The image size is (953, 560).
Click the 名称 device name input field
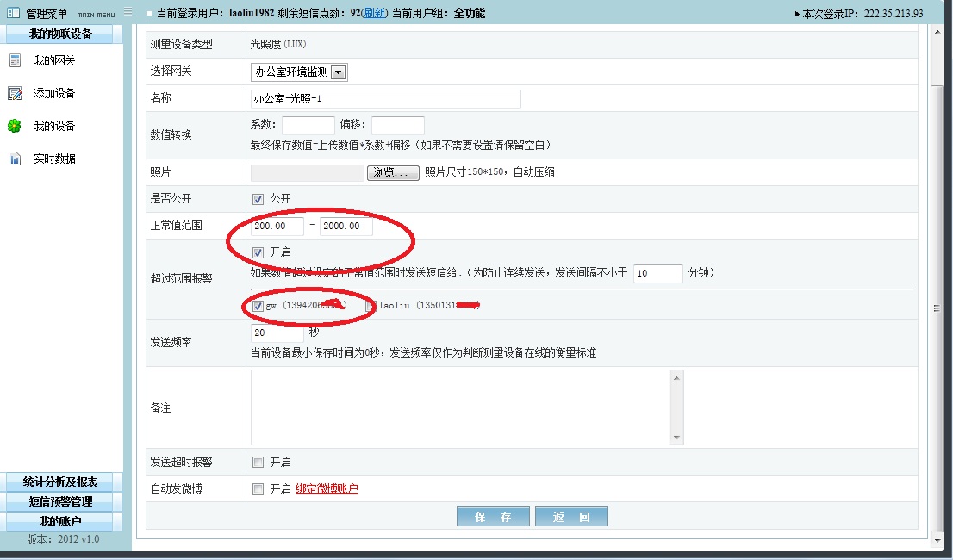(385, 99)
